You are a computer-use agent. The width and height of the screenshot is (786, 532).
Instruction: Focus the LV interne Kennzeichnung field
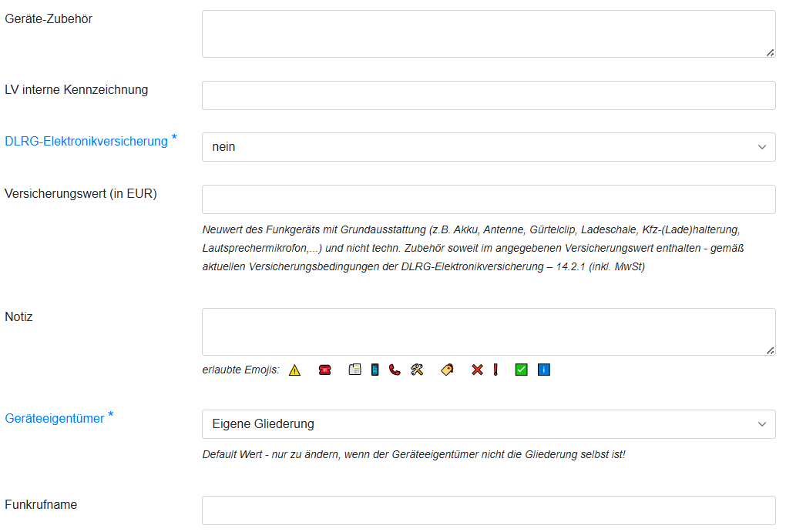[489, 95]
